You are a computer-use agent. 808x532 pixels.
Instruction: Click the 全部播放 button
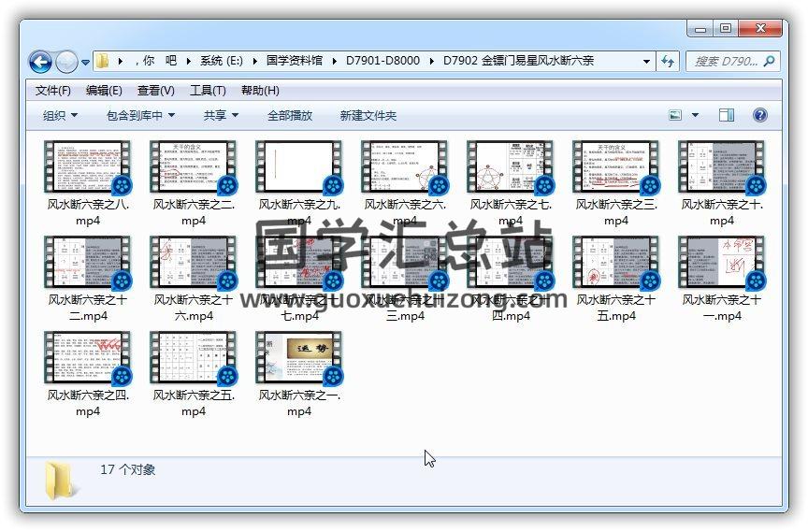290,115
